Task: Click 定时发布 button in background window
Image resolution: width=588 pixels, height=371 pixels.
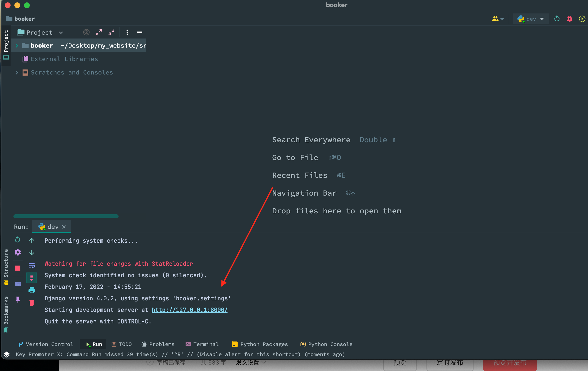Action: coord(450,363)
